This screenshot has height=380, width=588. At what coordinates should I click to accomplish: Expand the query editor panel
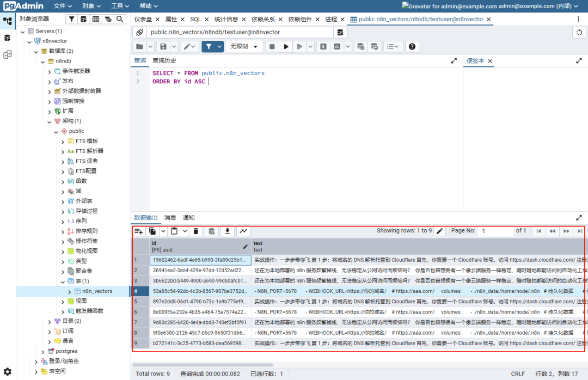pyautogui.click(x=454, y=60)
